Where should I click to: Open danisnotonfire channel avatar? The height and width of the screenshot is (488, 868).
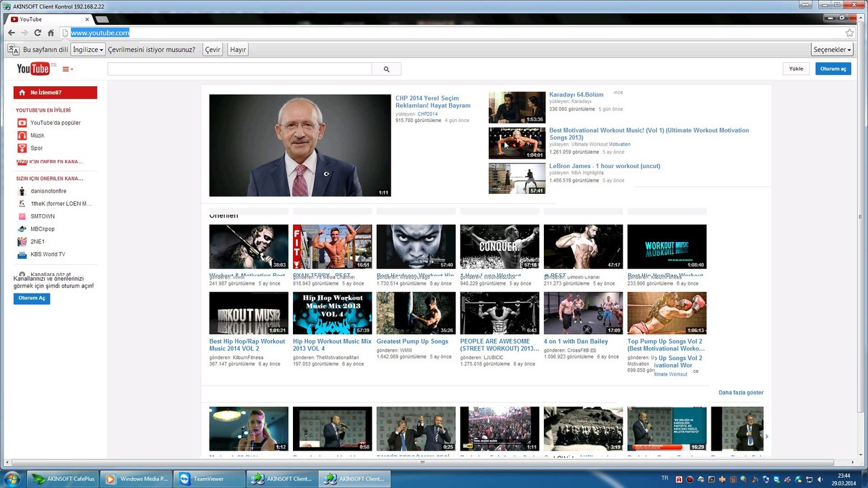tap(22, 191)
